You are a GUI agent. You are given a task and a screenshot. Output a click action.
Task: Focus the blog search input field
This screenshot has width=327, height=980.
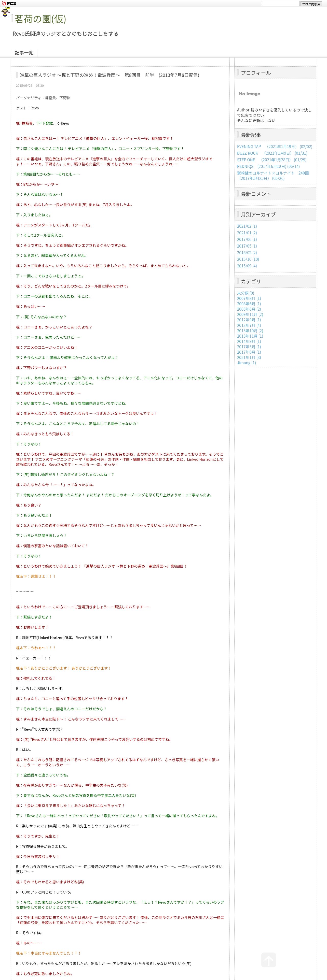[280, 3]
